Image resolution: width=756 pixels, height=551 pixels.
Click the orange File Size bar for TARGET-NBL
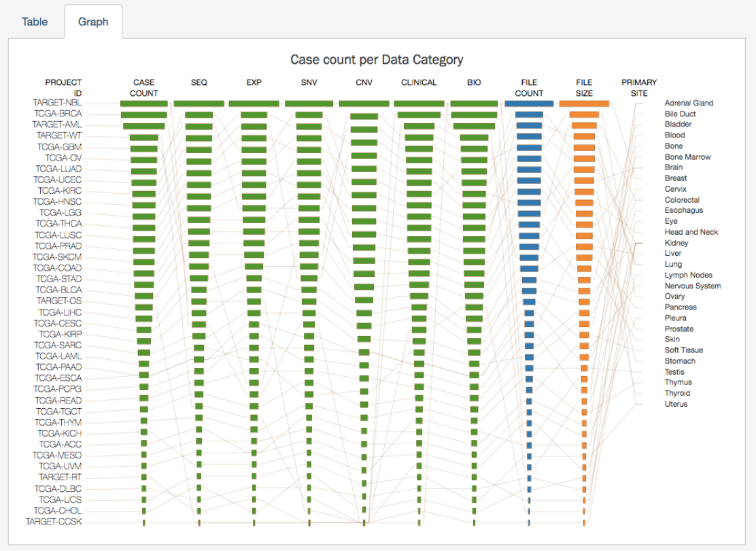coord(584,103)
